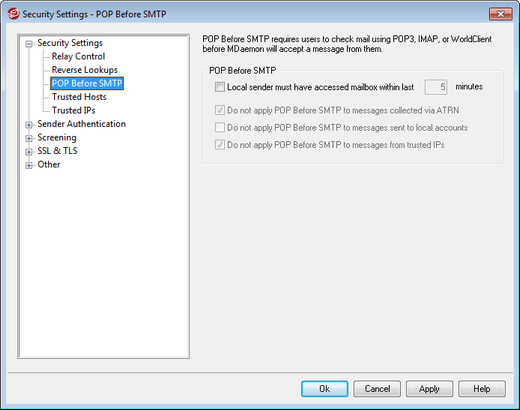Toggle ATRN collected messages exemption checkbox
520x410 pixels.
pos(220,110)
